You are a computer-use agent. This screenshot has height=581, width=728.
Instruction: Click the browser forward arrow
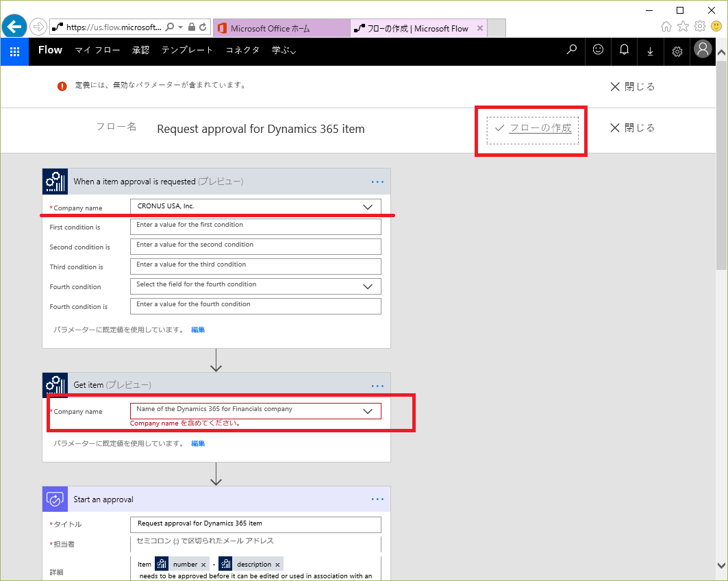click(38, 27)
